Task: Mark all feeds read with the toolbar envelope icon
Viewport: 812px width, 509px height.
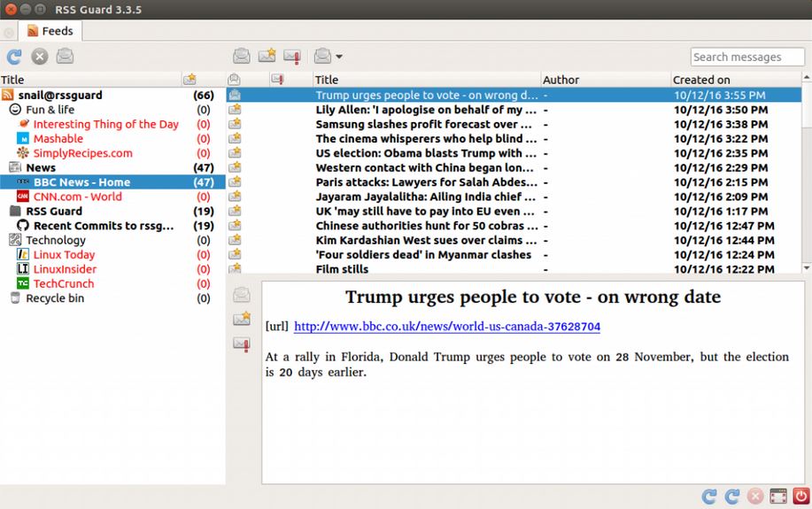Action: point(65,56)
